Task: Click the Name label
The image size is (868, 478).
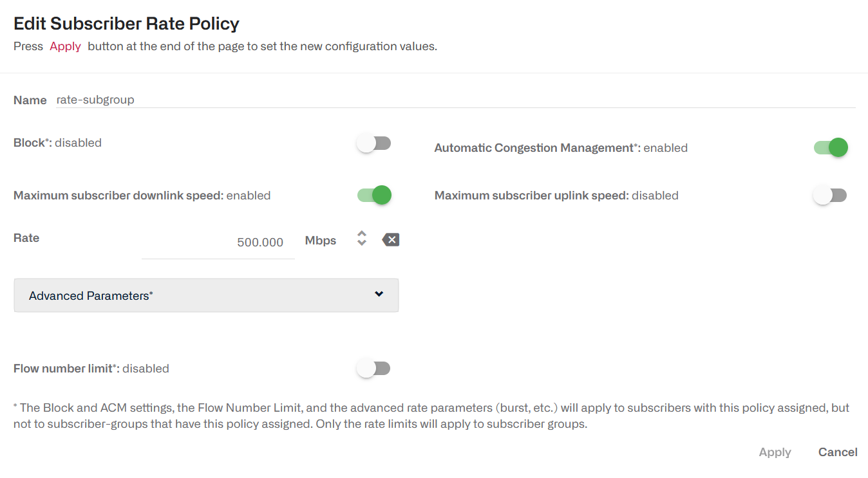Action: point(30,100)
